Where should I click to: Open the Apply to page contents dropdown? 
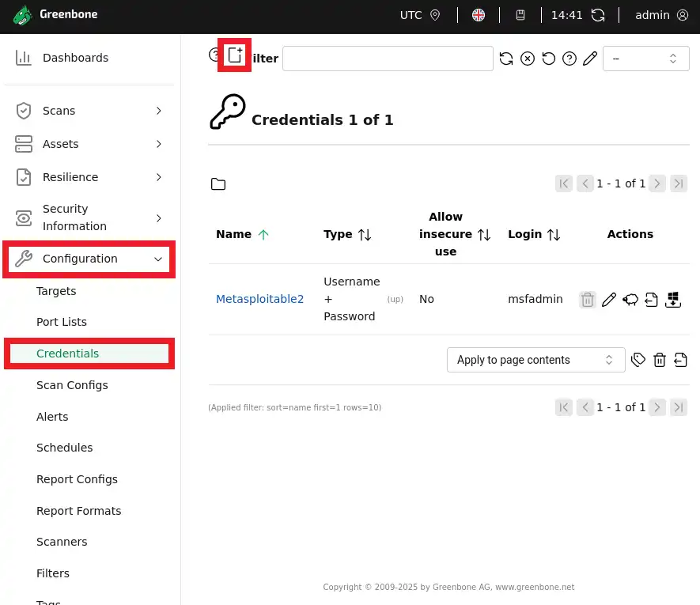click(x=535, y=360)
